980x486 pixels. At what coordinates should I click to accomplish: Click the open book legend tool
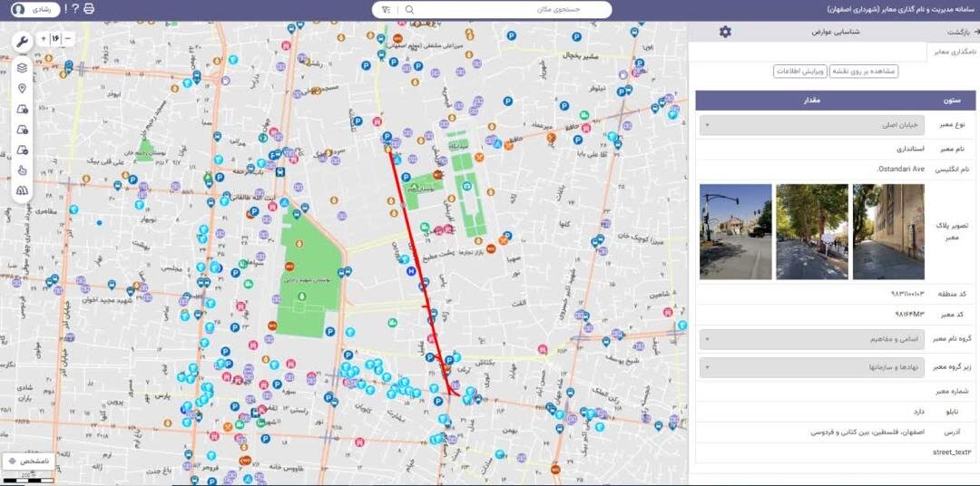point(22,190)
